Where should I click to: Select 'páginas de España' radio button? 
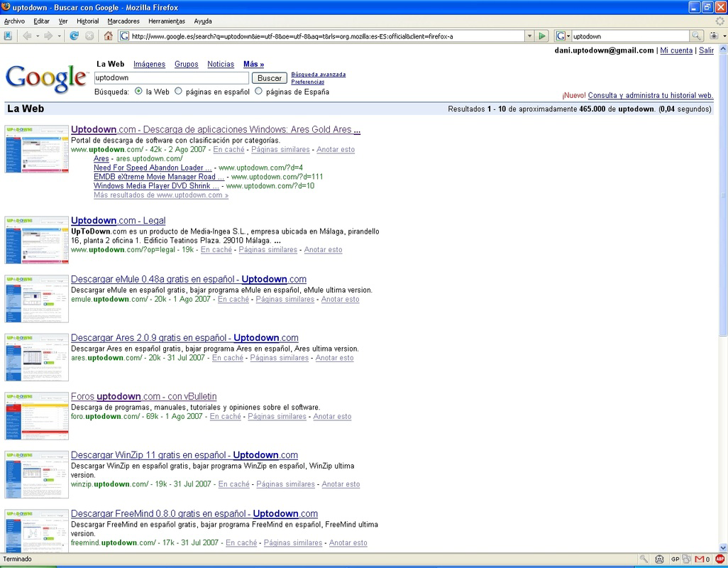pos(258,91)
